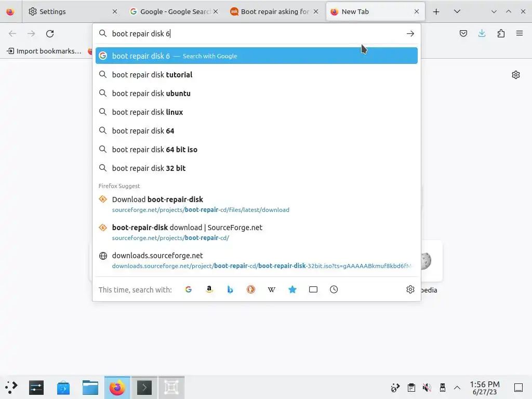
Task: Search in open Tabs icon
Action: tap(313, 289)
